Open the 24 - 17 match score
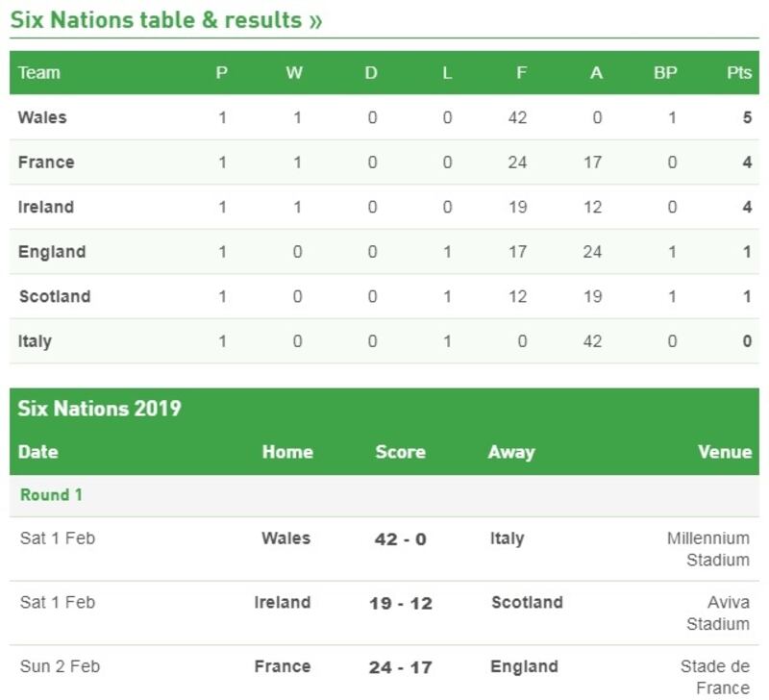 400,667
